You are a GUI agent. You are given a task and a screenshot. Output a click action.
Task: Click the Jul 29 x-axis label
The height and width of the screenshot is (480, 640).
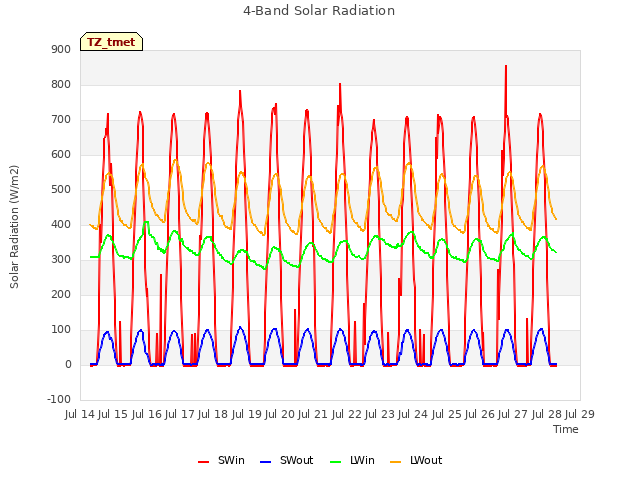click(x=580, y=414)
